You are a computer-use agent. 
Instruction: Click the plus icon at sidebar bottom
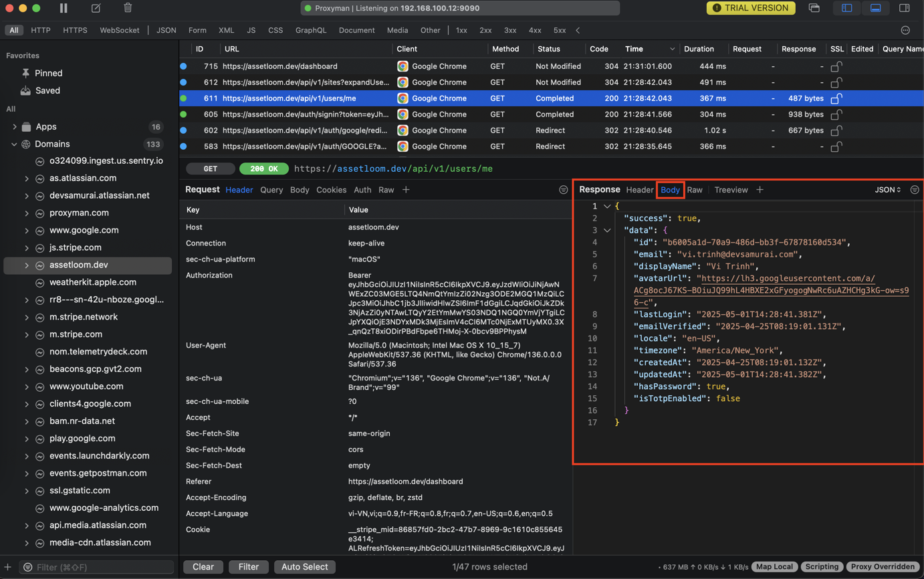pos(8,567)
